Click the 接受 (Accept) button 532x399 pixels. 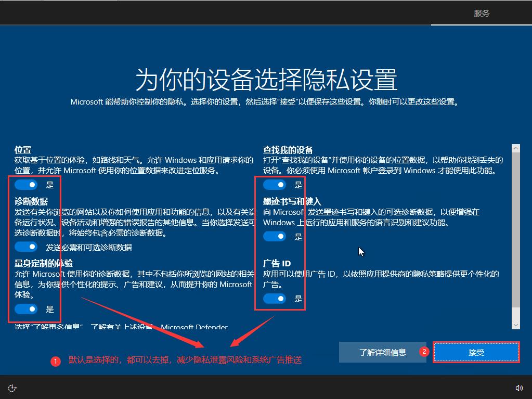[x=475, y=352]
